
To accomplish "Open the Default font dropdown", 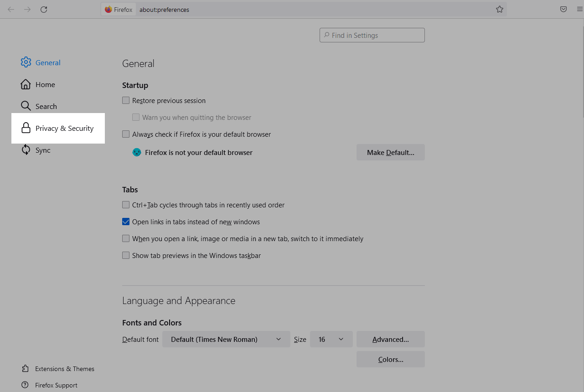I will point(226,339).
